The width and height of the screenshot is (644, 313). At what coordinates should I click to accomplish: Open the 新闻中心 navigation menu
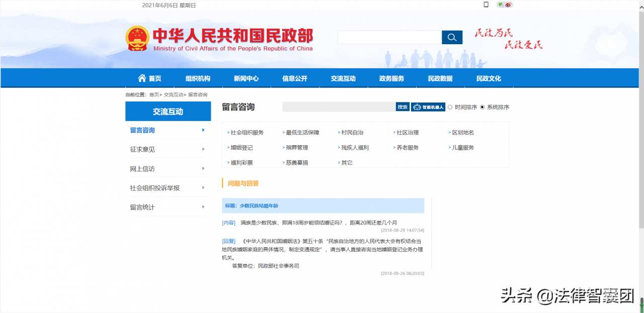246,78
